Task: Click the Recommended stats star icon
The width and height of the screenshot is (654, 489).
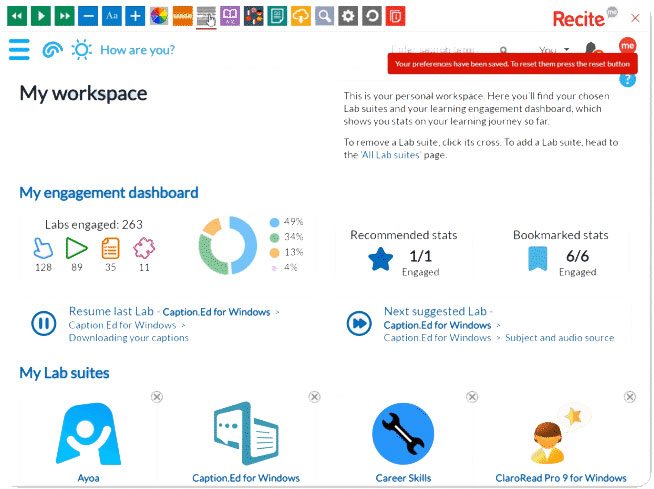Action: 380,259
